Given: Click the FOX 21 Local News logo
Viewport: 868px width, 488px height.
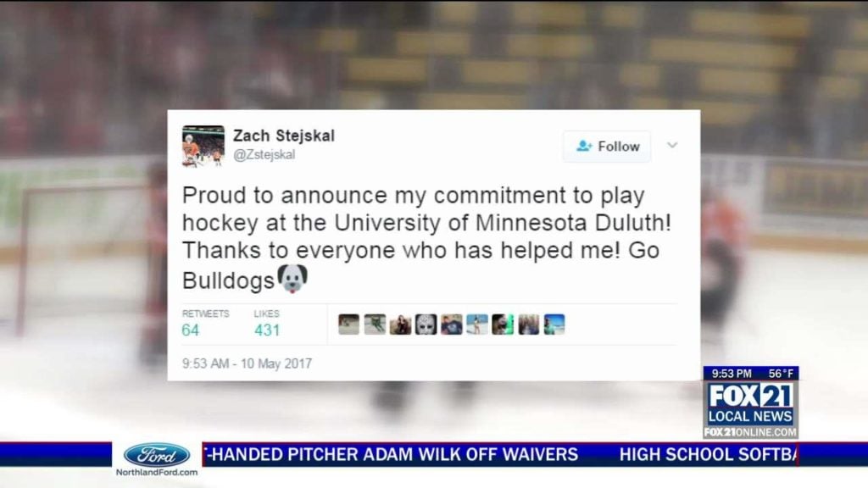Looking at the screenshot, I should (751, 402).
